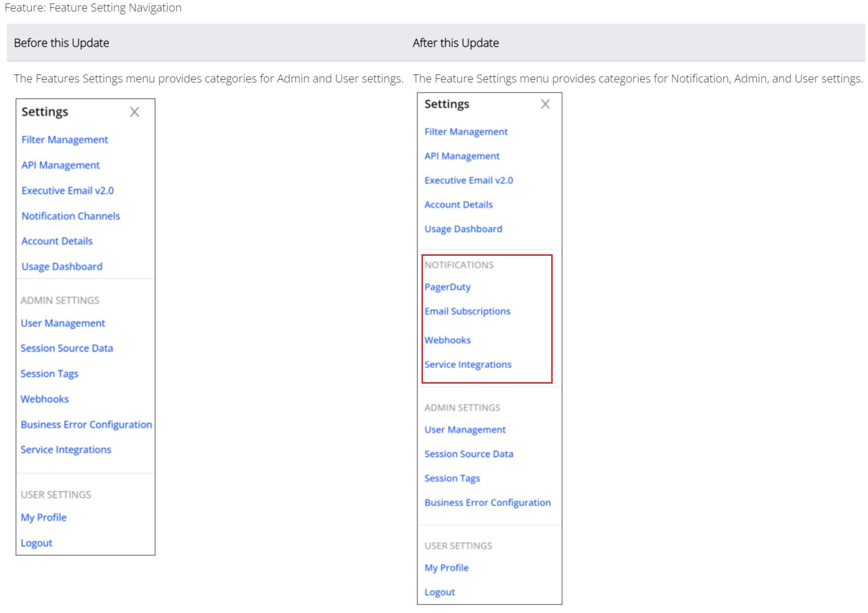Open Service Integrations under Notifications
This screenshot has width=868, height=613.
click(468, 364)
